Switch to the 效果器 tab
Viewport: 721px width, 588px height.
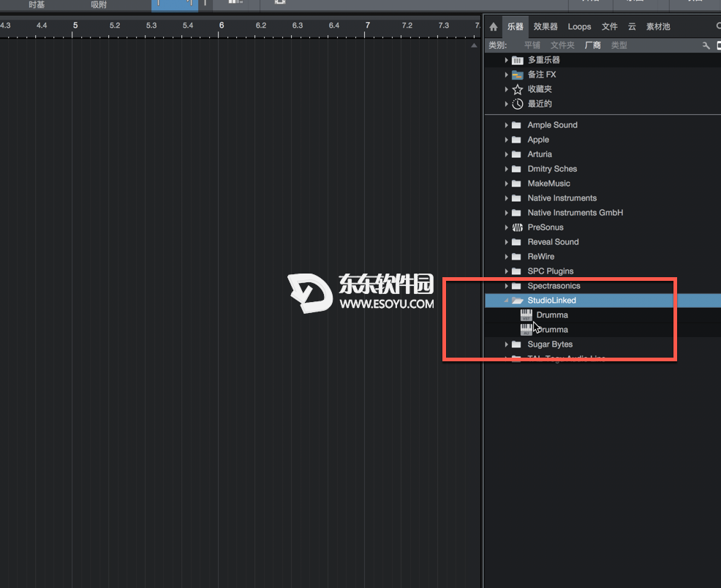pos(546,26)
